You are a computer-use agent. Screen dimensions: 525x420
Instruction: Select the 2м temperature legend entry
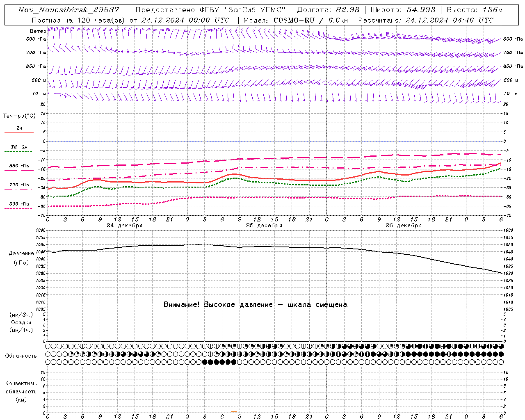19,128
